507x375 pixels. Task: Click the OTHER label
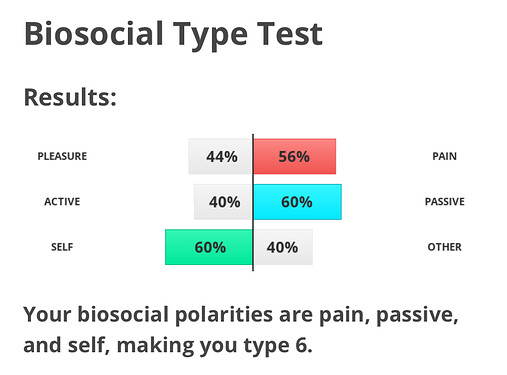[x=444, y=247]
